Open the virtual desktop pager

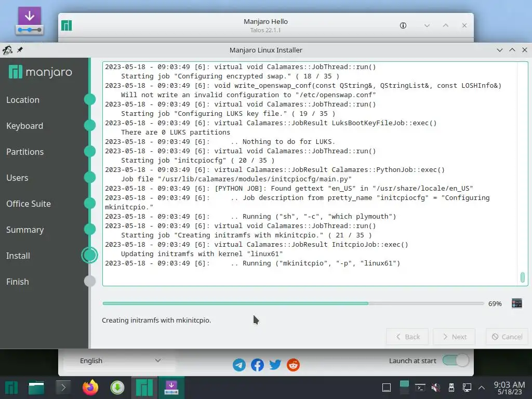(x=404, y=388)
